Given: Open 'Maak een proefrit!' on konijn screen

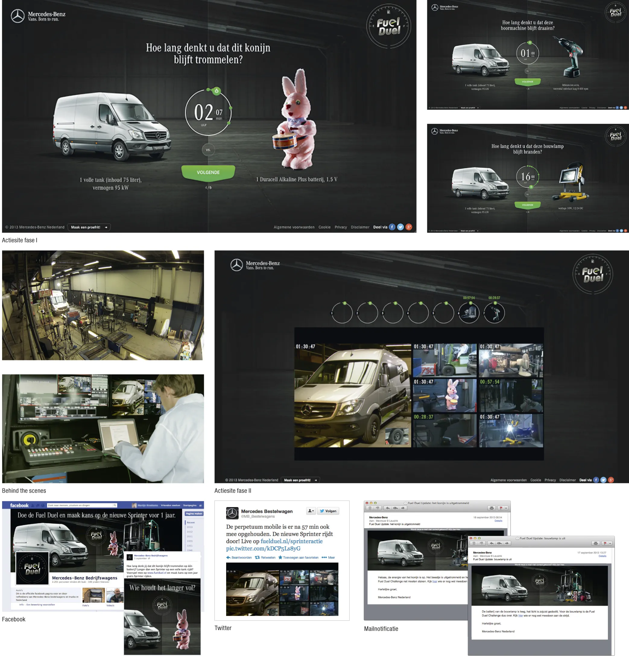Looking at the screenshot, I should click(x=89, y=227).
